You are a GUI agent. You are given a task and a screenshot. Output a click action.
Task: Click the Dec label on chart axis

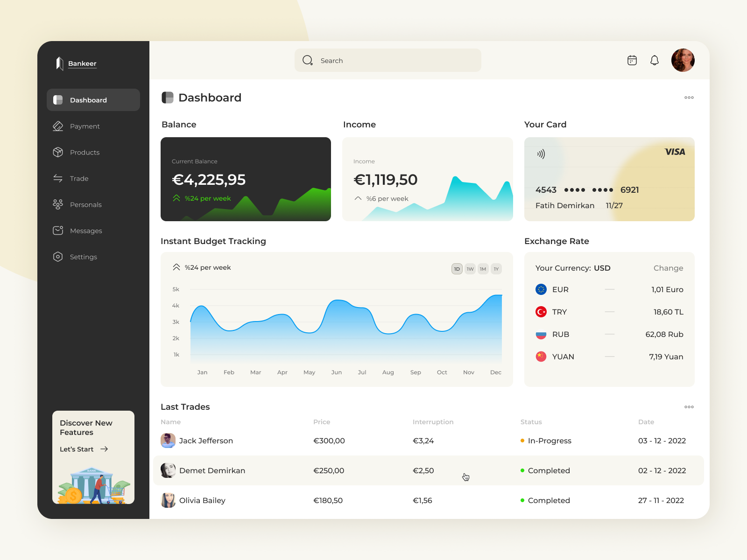496,372
